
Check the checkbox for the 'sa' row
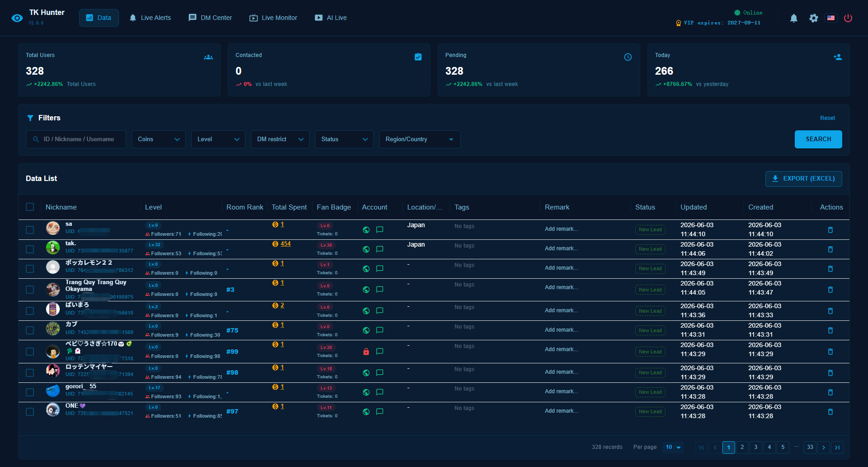click(x=30, y=230)
